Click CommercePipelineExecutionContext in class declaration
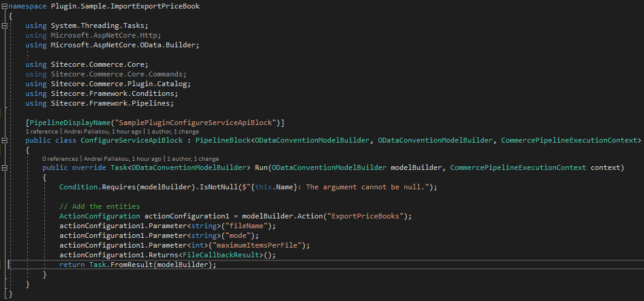The height and width of the screenshot is (301, 644). pyautogui.click(x=569, y=140)
